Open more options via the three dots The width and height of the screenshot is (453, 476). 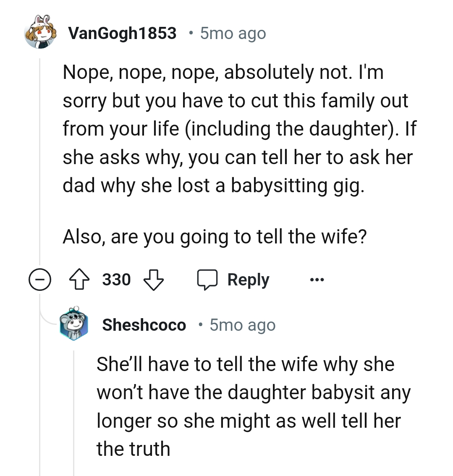(x=317, y=279)
